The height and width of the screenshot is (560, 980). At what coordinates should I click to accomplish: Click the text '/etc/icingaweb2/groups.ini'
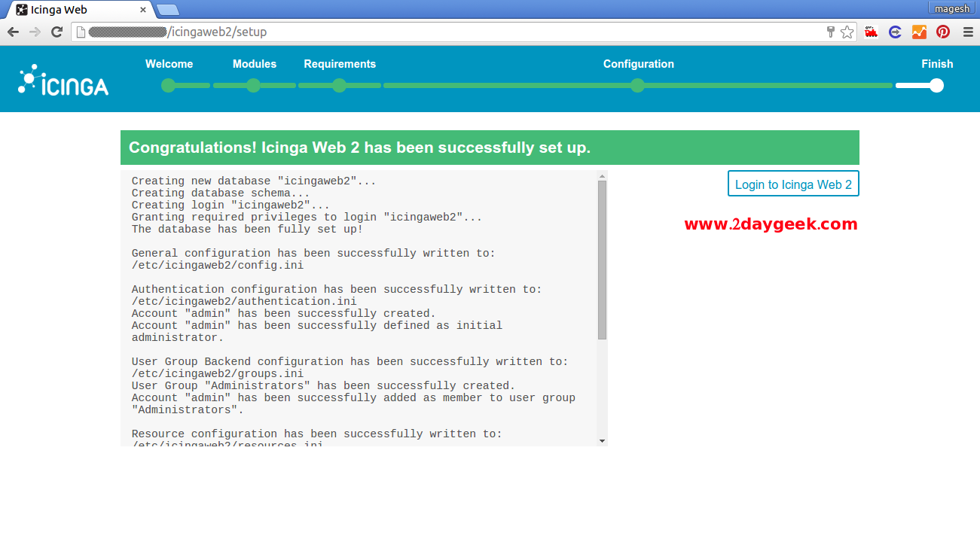(x=218, y=373)
